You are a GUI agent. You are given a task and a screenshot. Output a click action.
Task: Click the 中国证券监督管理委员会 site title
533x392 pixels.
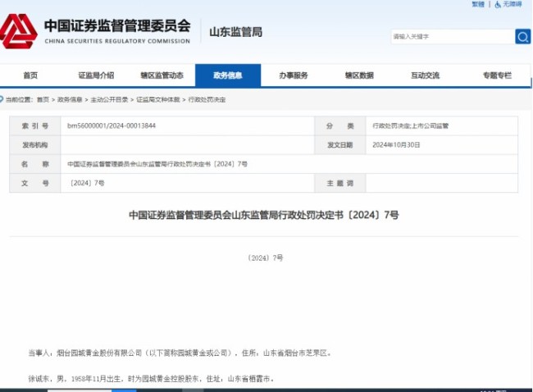[117, 26]
